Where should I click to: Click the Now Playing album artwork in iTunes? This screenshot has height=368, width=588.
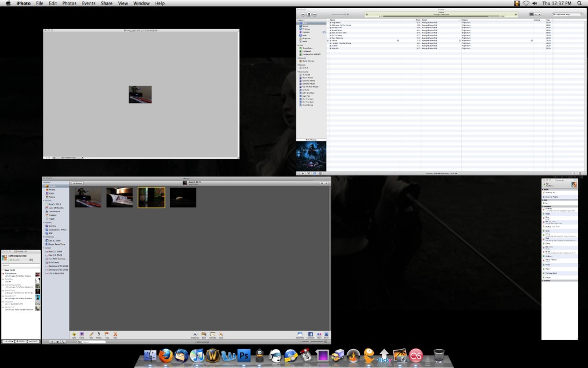click(311, 156)
